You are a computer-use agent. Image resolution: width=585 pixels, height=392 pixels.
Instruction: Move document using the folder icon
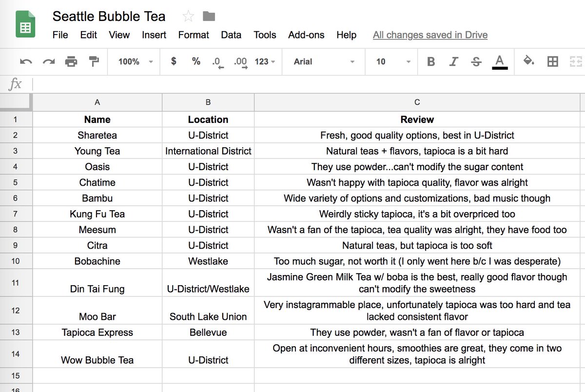pyautogui.click(x=209, y=17)
